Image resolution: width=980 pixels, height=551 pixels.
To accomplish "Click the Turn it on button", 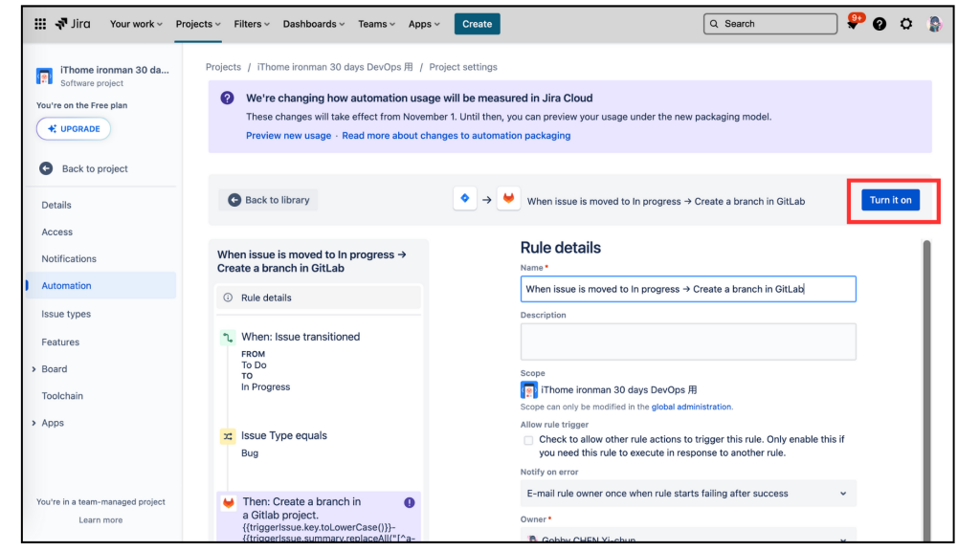I will (890, 200).
